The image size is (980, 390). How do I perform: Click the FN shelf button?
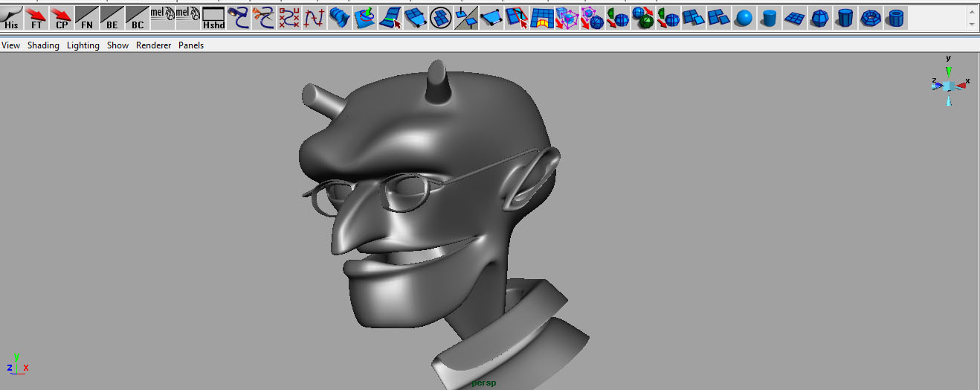[x=87, y=17]
